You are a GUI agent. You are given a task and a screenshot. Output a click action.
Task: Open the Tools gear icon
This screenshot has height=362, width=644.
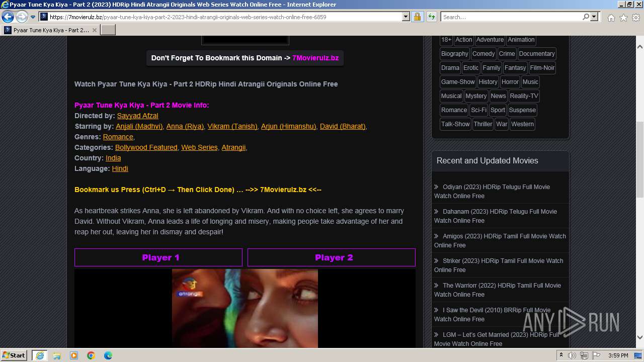point(636,18)
